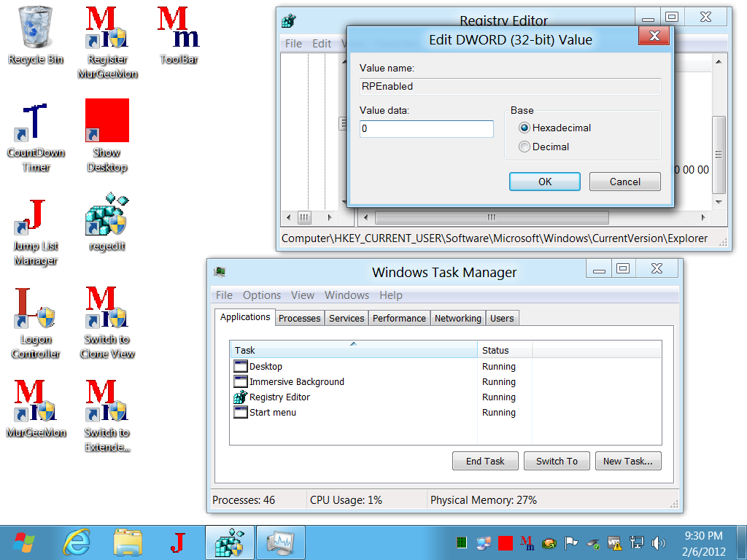Open File Explorer from the taskbar
747x560 pixels.
127,542
